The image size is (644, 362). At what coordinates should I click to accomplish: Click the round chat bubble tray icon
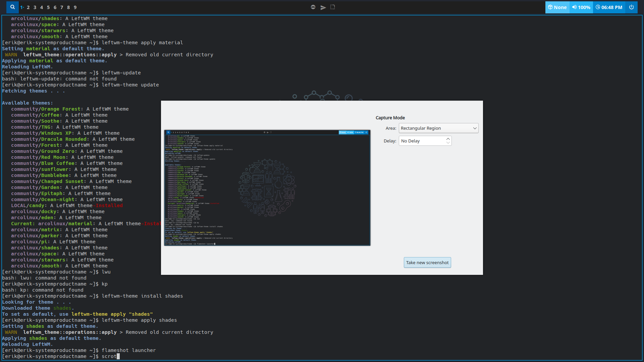coord(313,7)
